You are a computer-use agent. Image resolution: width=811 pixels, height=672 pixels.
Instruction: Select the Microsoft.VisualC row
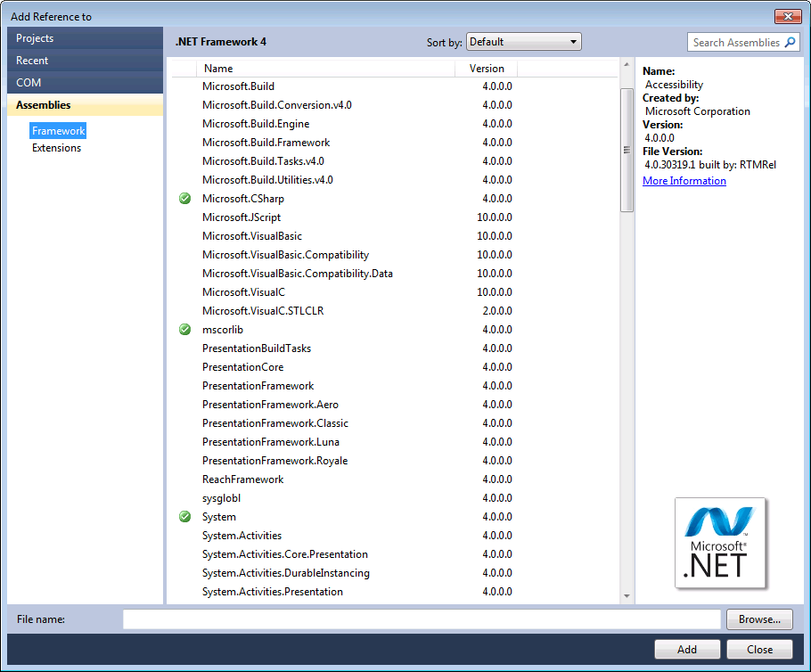[395, 292]
